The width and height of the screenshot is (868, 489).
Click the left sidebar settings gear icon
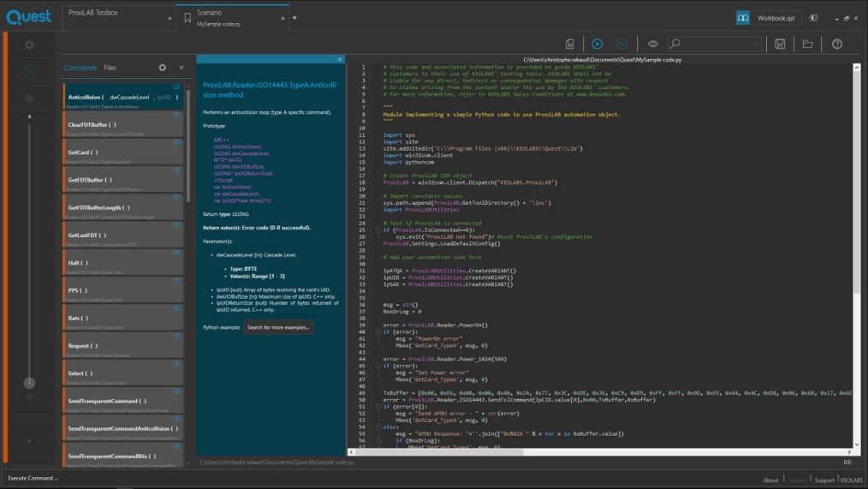point(29,45)
